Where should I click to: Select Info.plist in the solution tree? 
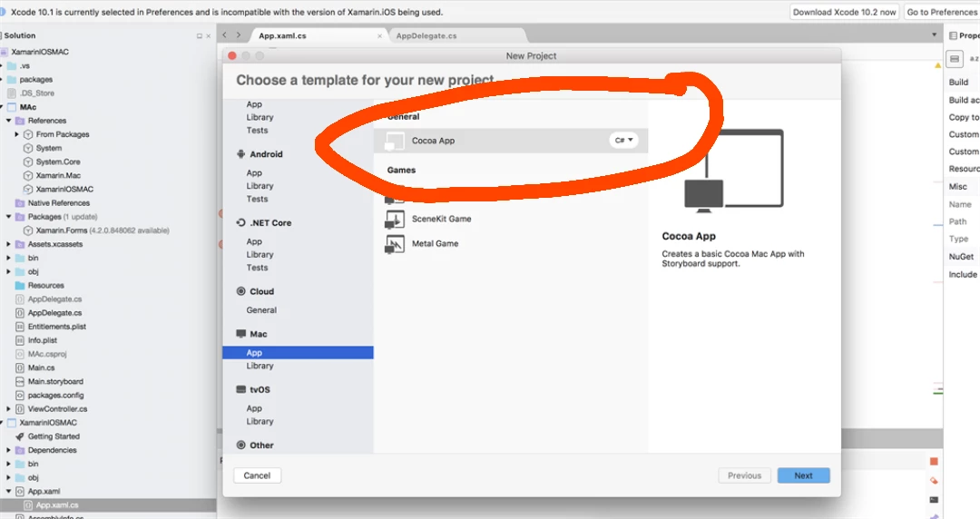coord(43,340)
